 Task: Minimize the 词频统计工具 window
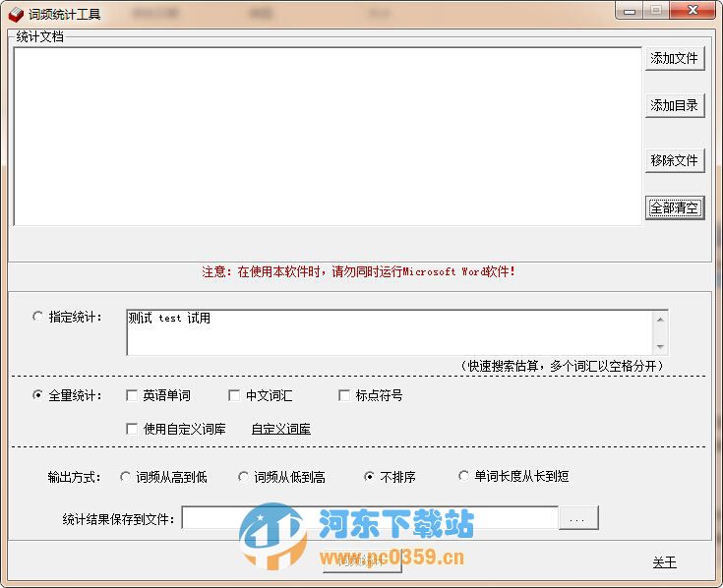tap(630, 11)
